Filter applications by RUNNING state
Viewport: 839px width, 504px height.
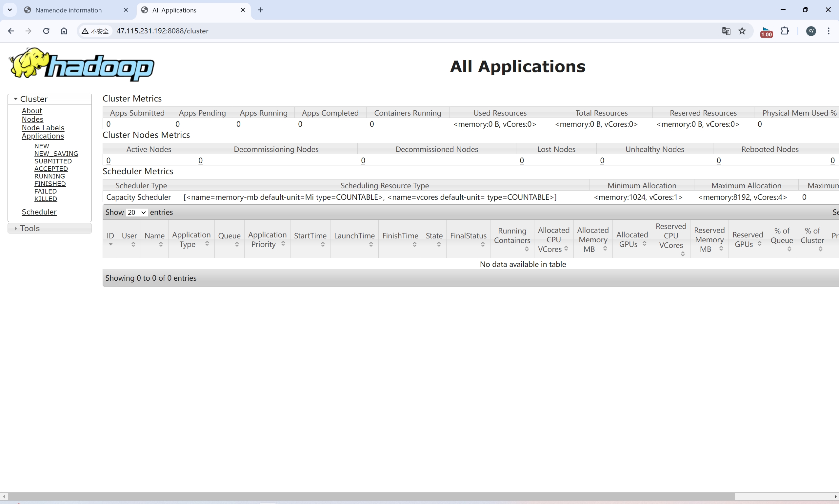click(50, 176)
